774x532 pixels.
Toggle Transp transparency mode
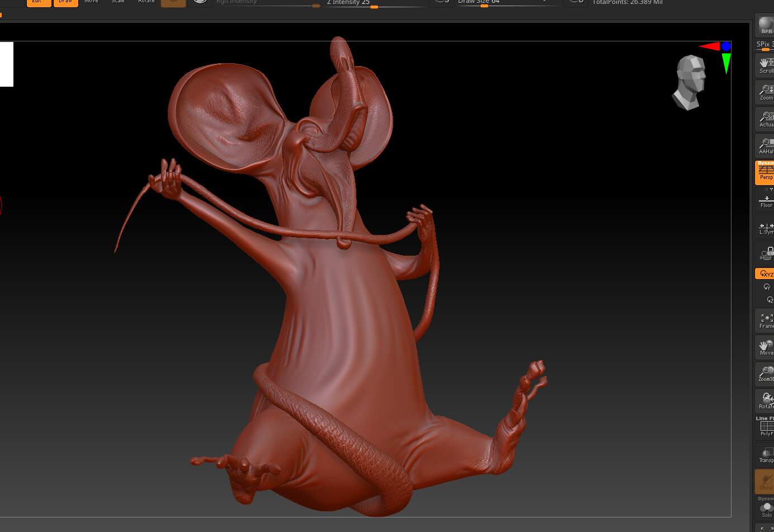(x=765, y=454)
